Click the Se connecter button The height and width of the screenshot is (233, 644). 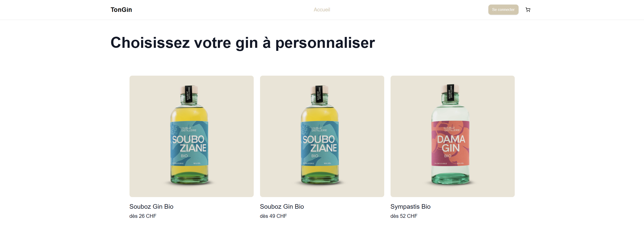[503, 10]
